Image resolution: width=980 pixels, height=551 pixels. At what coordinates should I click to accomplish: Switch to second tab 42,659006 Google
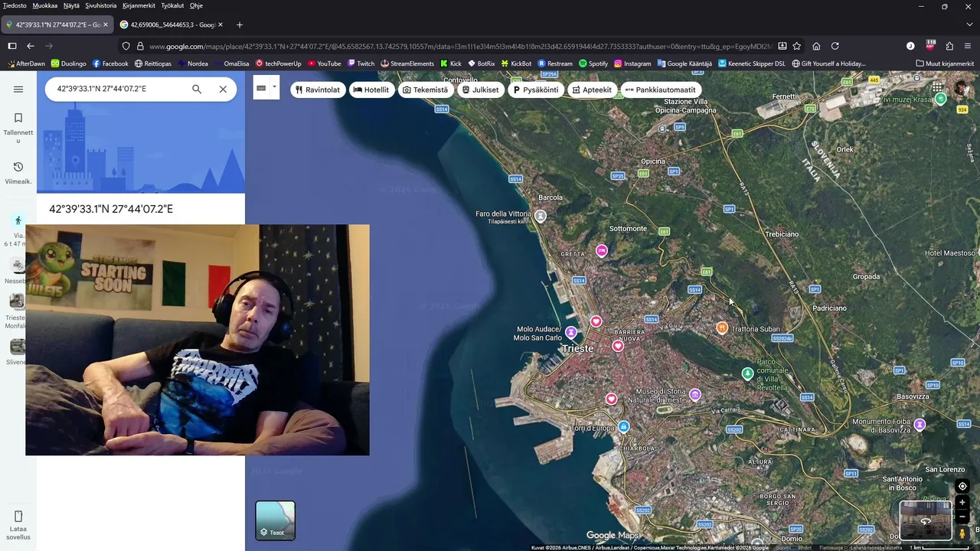coord(171,24)
